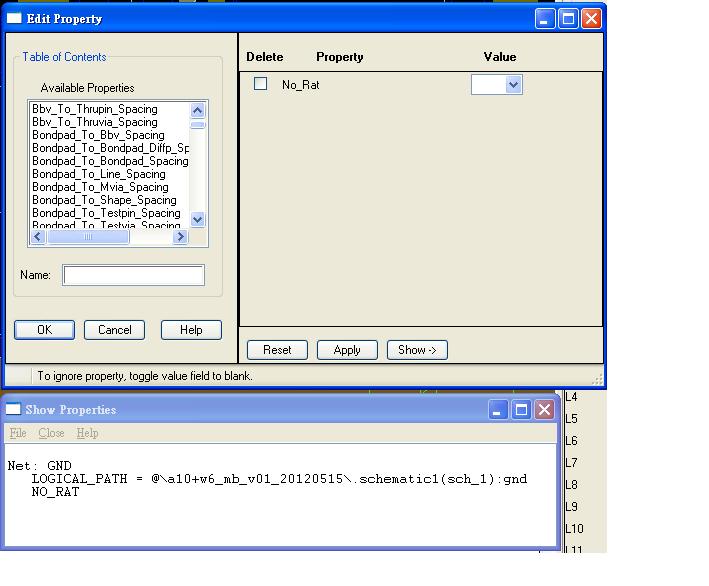
Task: Click property list scroll up arrow
Action: click(x=198, y=110)
